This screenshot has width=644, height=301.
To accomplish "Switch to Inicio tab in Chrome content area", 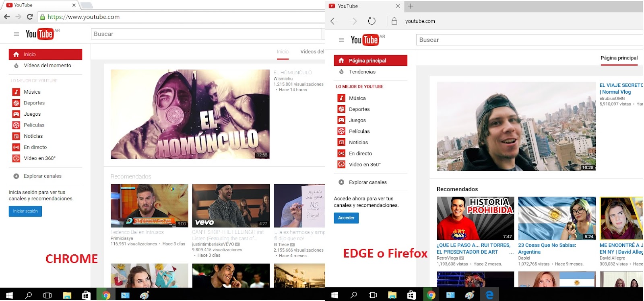I will (283, 52).
